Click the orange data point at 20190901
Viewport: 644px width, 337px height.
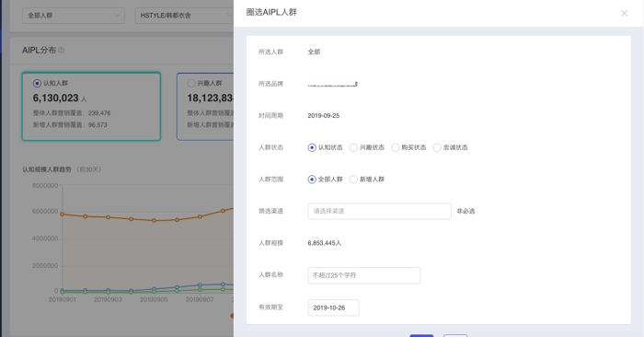point(63,215)
